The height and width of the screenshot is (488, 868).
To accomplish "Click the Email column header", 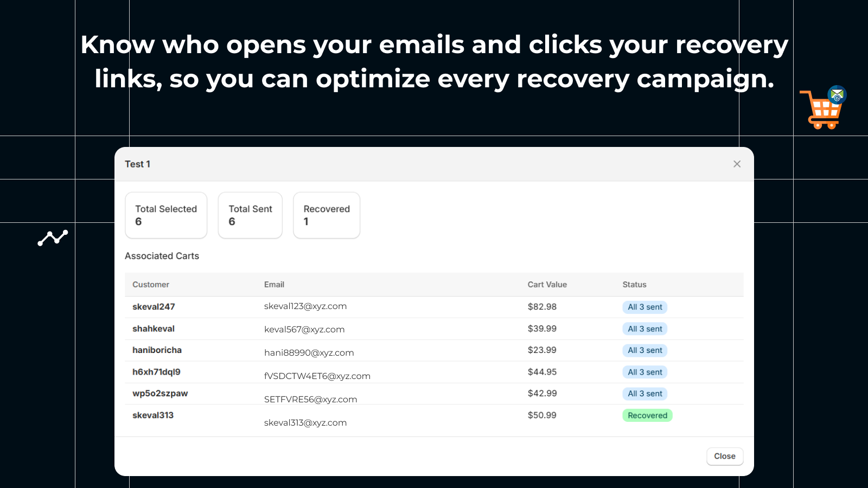I will pyautogui.click(x=274, y=285).
